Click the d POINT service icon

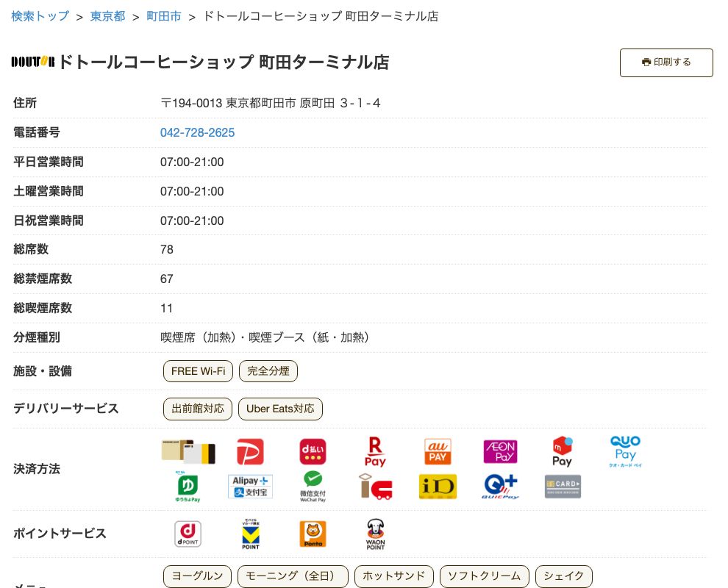[x=188, y=534]
